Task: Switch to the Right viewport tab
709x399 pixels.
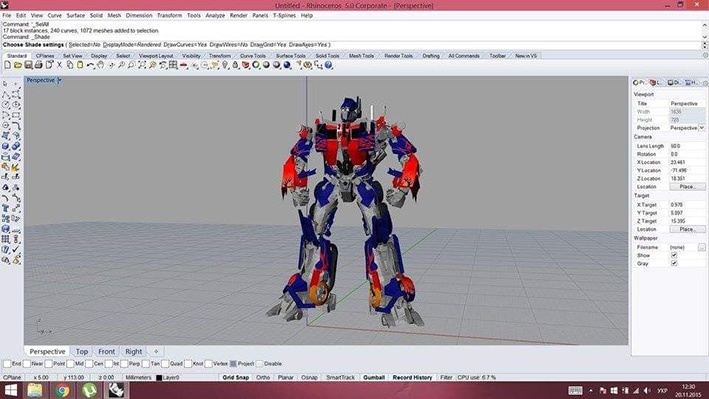Action: (134, 352)
